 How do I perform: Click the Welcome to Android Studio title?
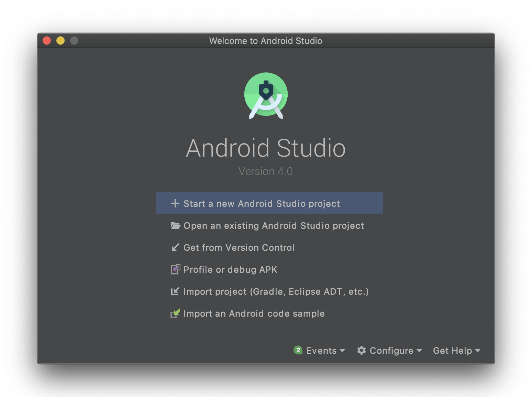266,41
